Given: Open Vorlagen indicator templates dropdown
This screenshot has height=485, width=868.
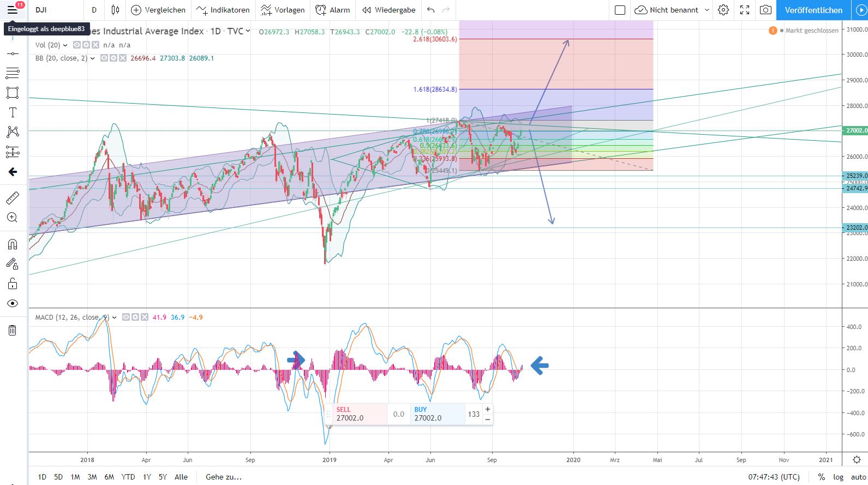Looking at the screenshot, I should [282, 10].
